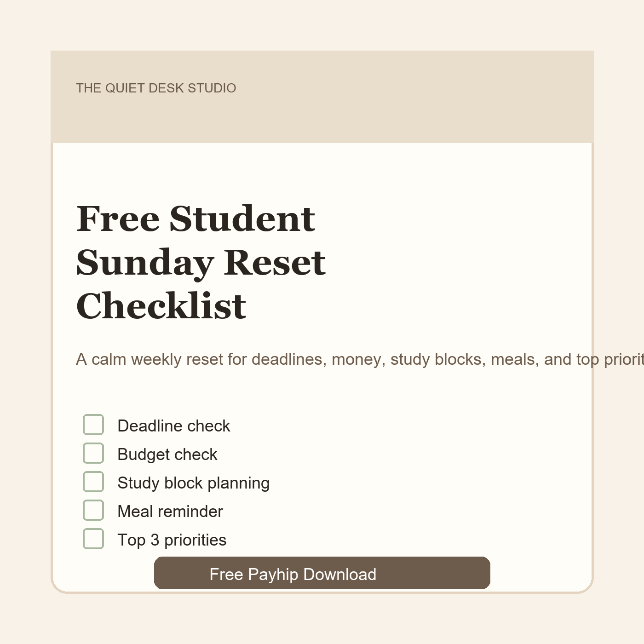Click the word Sunday in the heading

pyautogui.click(x=145, y=264)
